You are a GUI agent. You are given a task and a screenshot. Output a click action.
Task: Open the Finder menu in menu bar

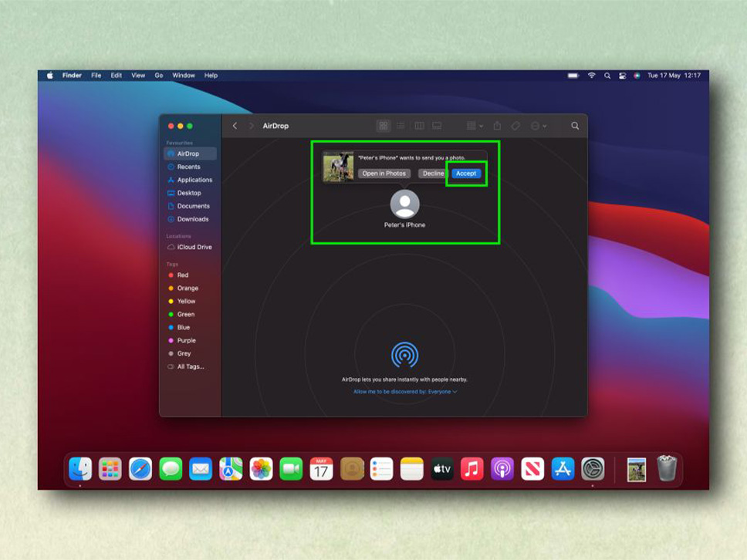coord(72,76)
